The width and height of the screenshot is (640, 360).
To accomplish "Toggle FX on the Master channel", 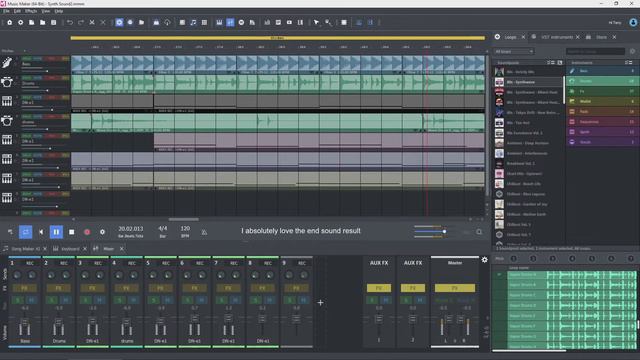I will click(x=455, y=288).
